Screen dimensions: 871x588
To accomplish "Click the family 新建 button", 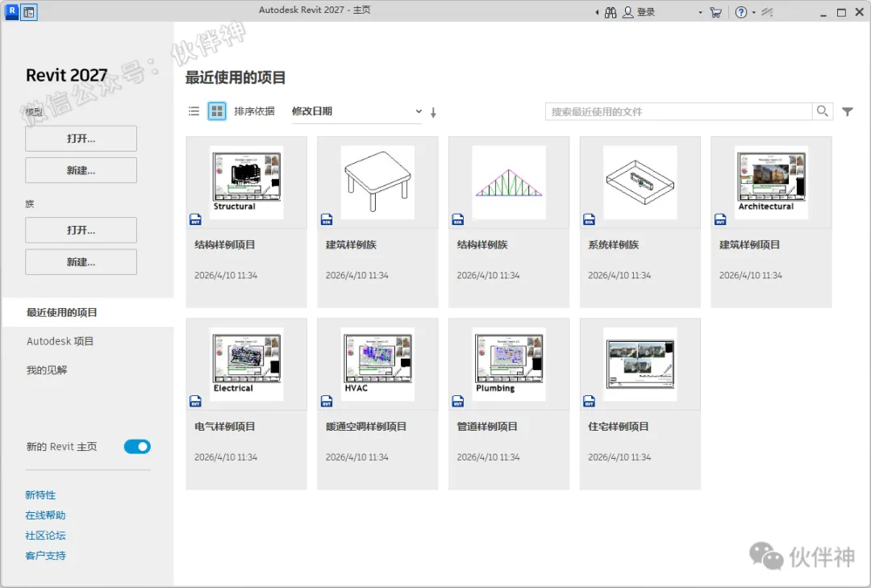I will pyautogui.click(x=81, y=262).
